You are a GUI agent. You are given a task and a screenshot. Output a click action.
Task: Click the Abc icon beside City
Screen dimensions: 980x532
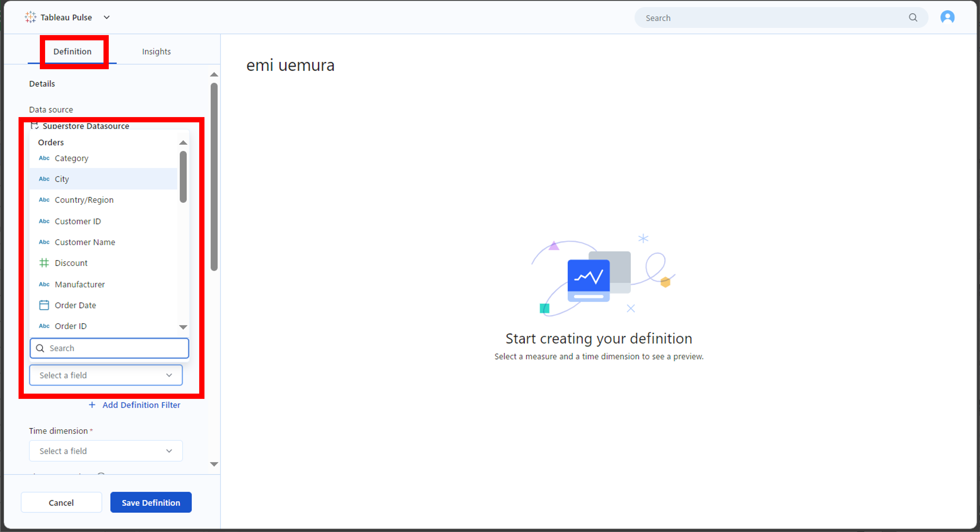[x=44, y=179]
